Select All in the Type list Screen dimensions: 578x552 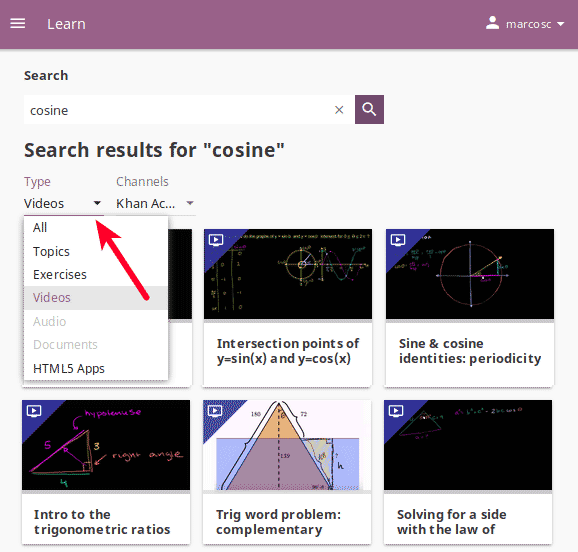96,228
